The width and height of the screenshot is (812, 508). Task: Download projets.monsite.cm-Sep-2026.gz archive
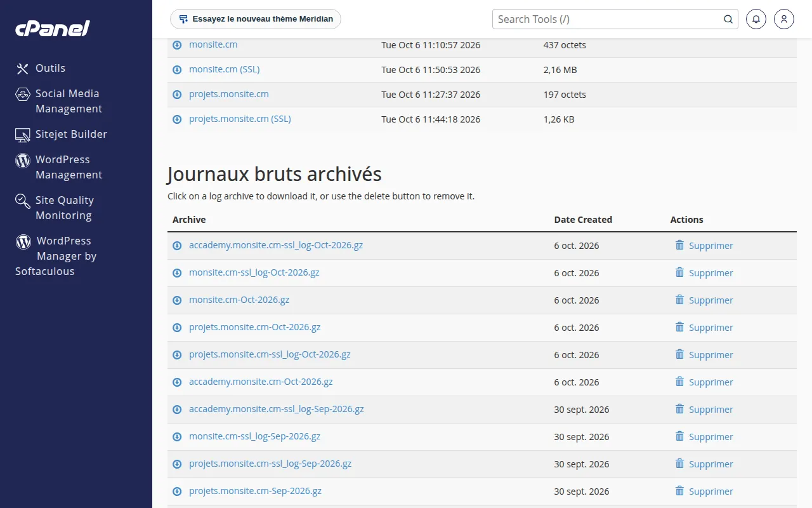(x=255, y=491)
